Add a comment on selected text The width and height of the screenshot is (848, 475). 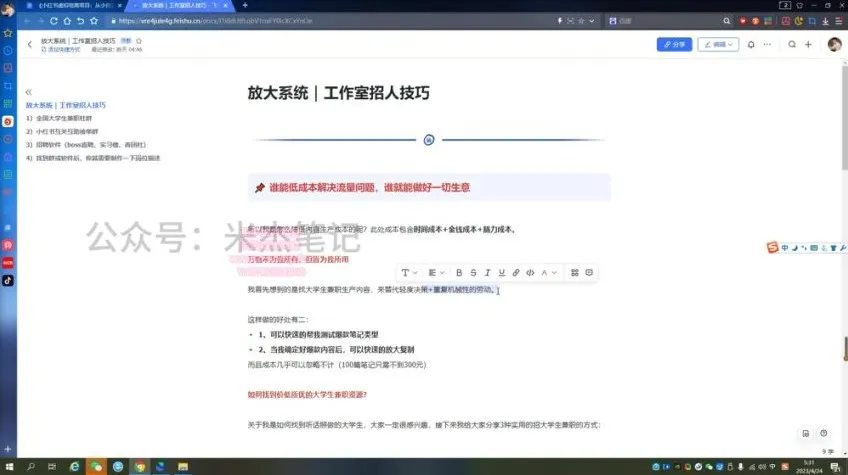point(589,272)
